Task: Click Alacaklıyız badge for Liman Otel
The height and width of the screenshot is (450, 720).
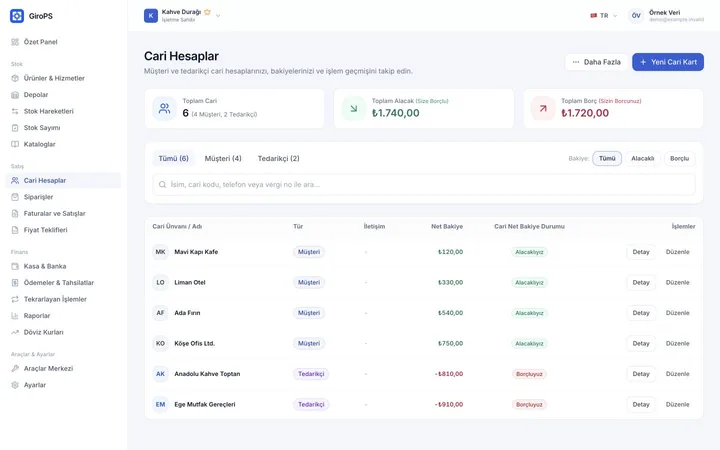Action: 529,283
